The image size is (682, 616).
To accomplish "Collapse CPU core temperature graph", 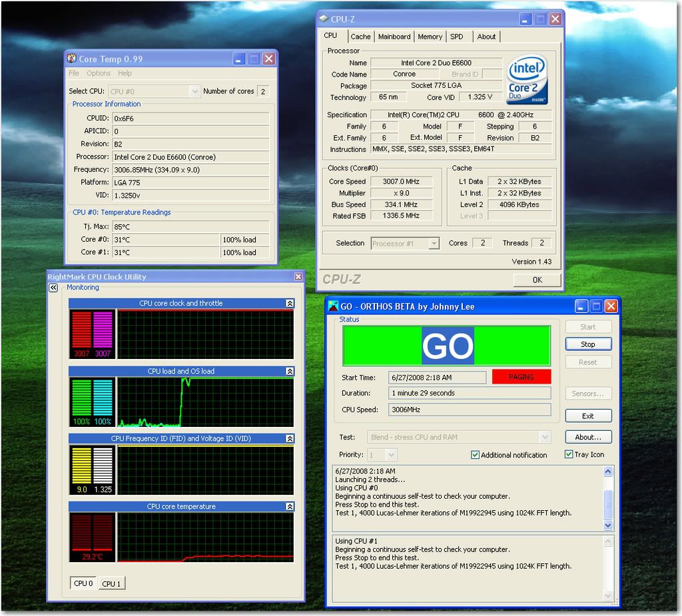I will point(290,506).
